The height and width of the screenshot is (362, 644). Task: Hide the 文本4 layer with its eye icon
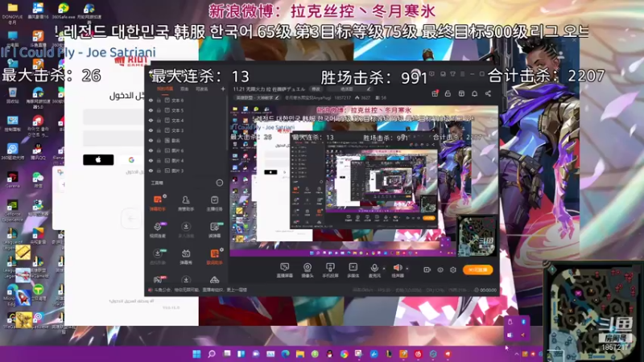(151, 120)
